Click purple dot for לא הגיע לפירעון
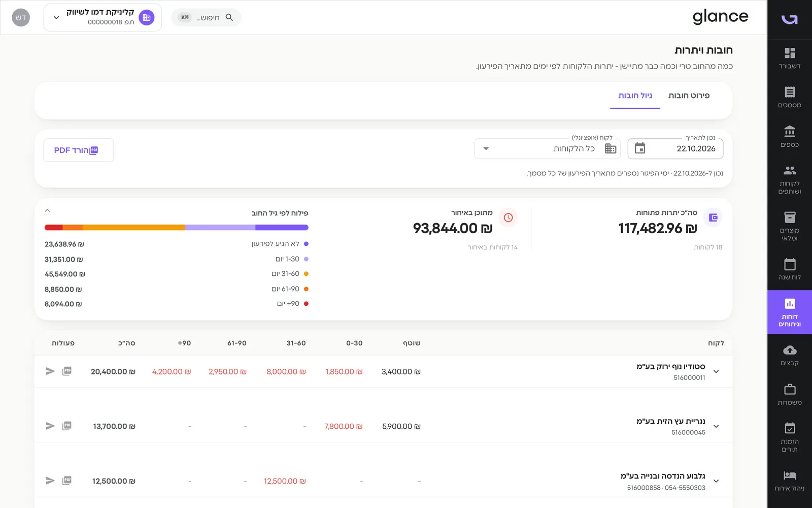This screenshot has width=812, height=508. point(306,244)
